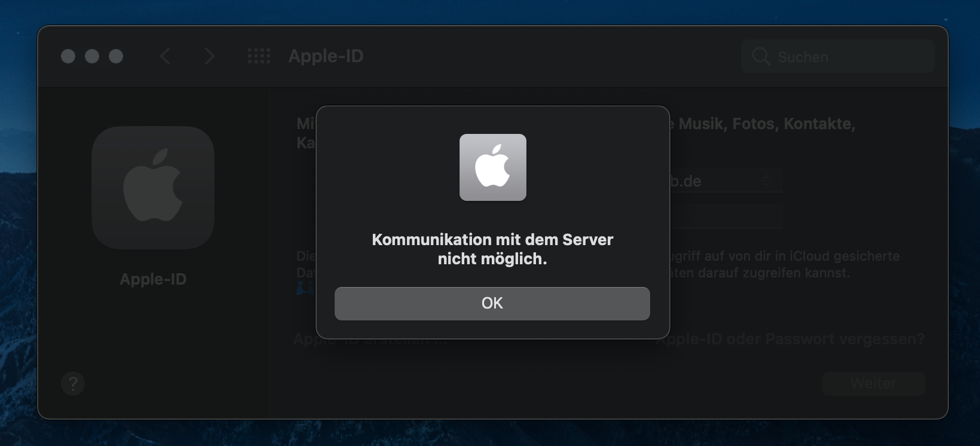
Task: Minimize the Apple-ID window
Action: (x=92, y=56)
